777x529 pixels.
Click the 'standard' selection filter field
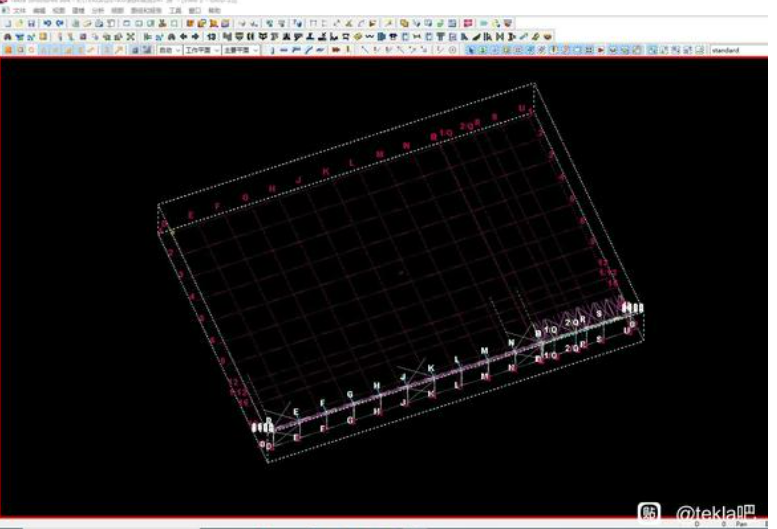click(x=738, y=50)
